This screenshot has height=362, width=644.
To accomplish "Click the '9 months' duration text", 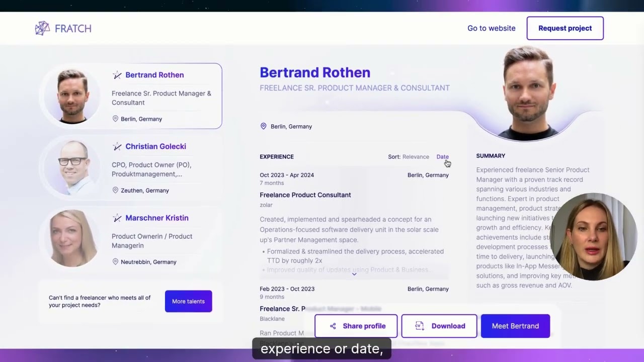I will pos(272,297).
